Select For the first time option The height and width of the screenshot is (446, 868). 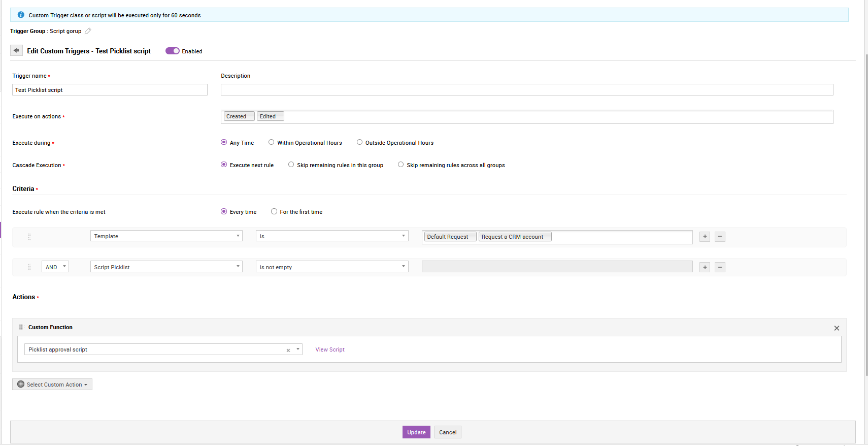(274, 211)
